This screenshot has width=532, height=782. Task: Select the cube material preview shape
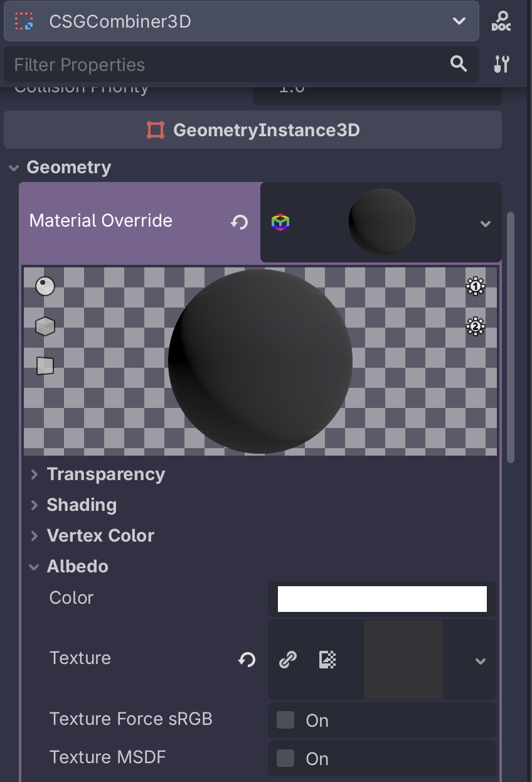tap(44, 326)
